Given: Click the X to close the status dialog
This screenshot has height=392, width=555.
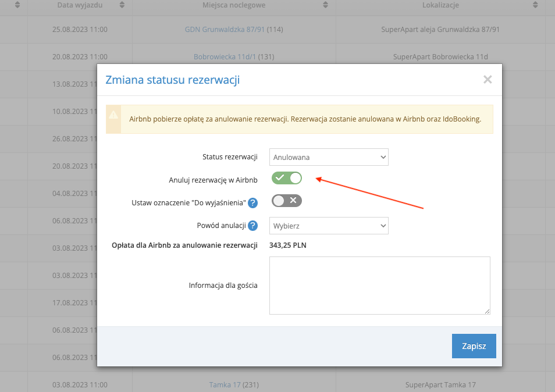Looking at the screenshot, I should coord(488,80).
